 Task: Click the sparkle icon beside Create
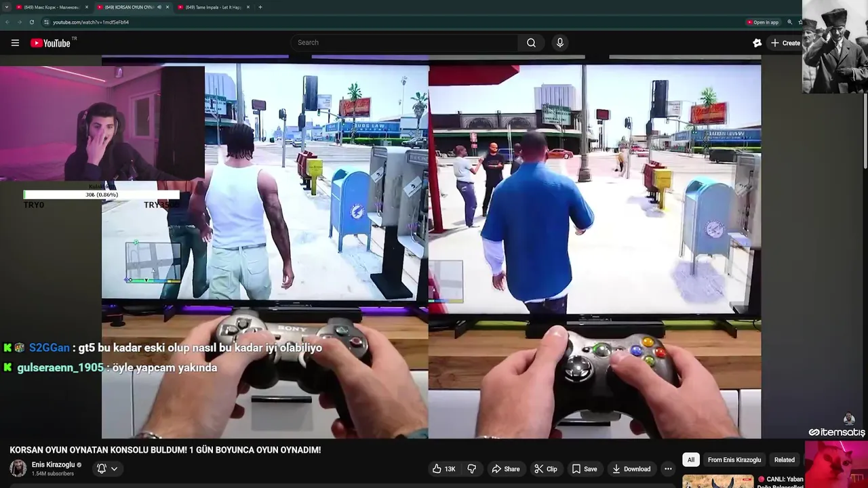point(757,43)
